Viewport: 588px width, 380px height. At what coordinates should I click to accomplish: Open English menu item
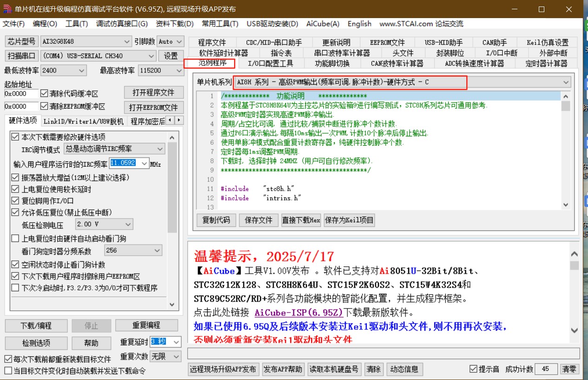coord(359,24)
